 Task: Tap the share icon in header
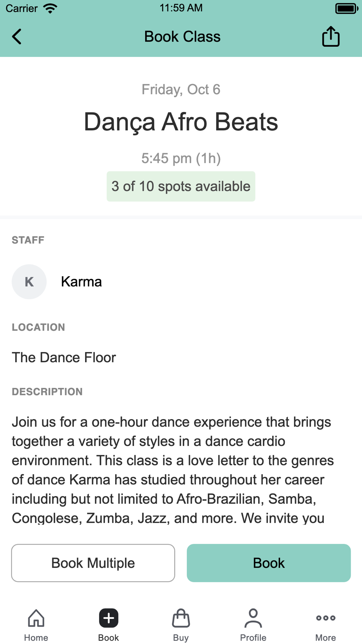pyautogui.click(x=331, y=36)
